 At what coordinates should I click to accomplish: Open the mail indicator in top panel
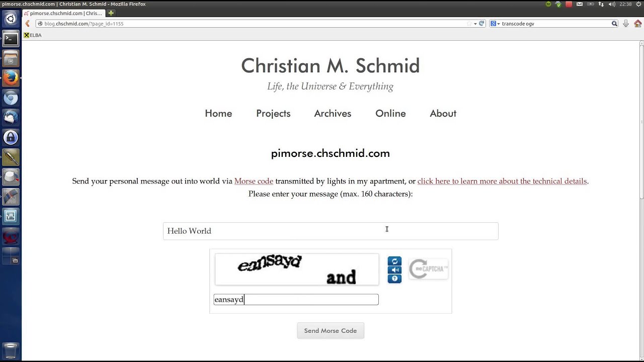pyautogui.click(x=580, y=4)
